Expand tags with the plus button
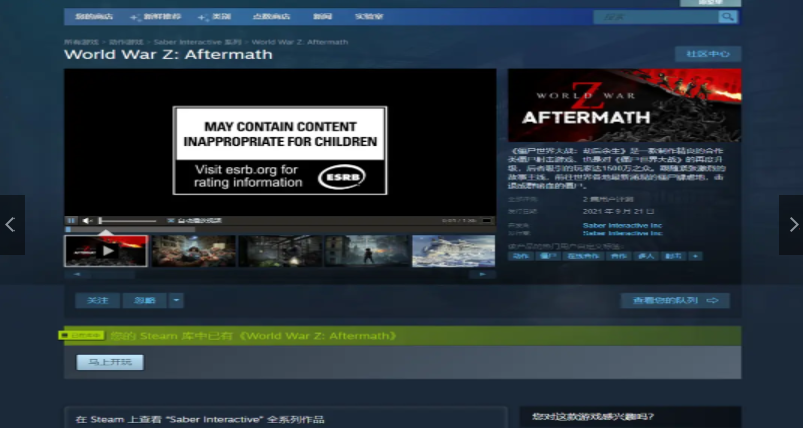Screen dimensions: 803x428 pos(695,256)
